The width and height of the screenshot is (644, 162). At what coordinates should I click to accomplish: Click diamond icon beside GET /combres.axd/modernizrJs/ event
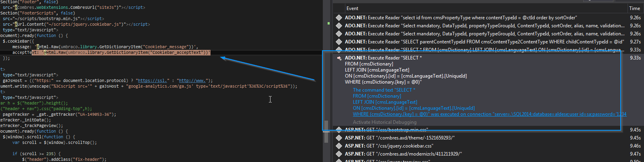point(339,154)
